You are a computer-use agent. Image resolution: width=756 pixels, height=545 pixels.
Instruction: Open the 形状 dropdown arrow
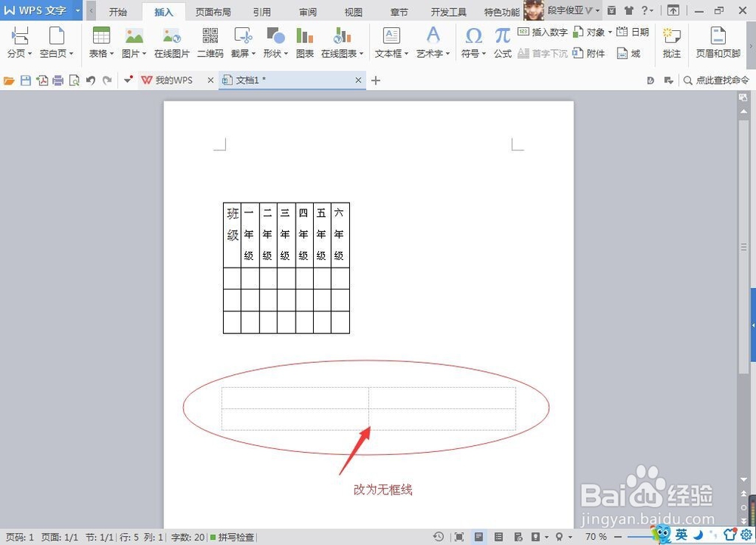click(286, 54)
